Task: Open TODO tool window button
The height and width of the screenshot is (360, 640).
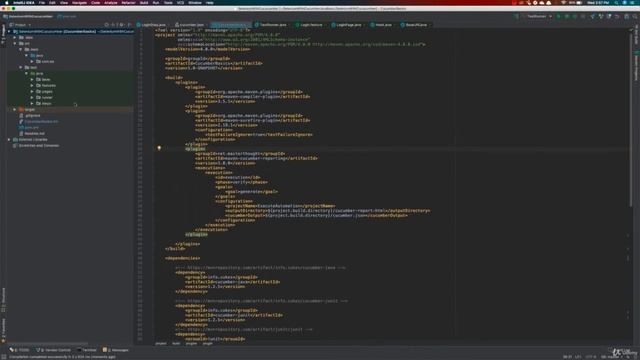Action: pos(20,350)
